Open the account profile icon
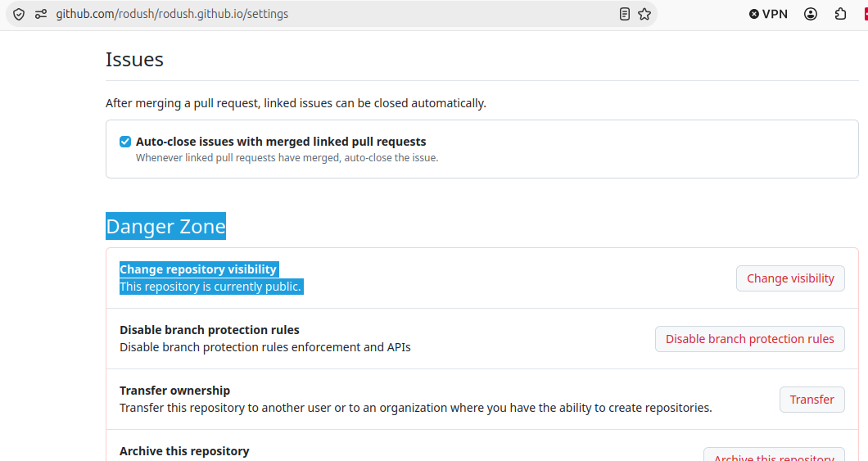868x461 pixels. (x=811, y=15)
